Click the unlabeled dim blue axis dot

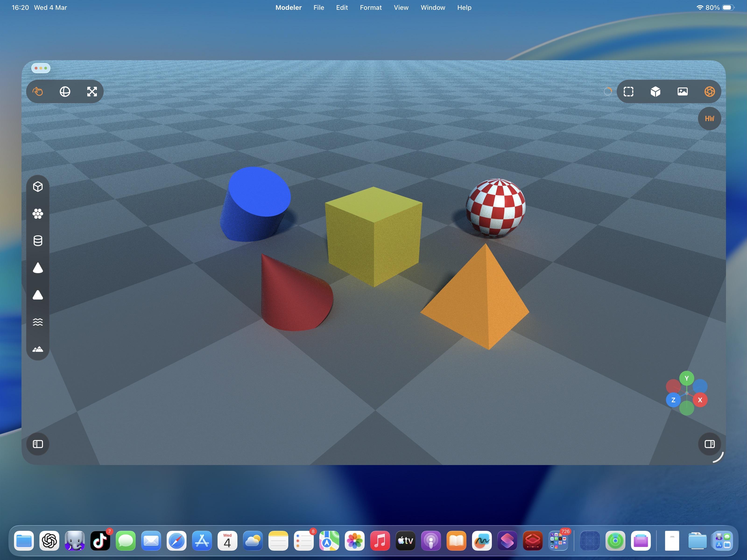[700, 386]
